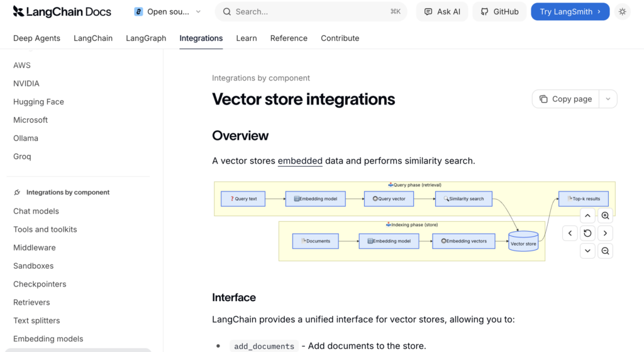
Task: Switch to the LangGraph tab
Action: (x=146, y=38)
